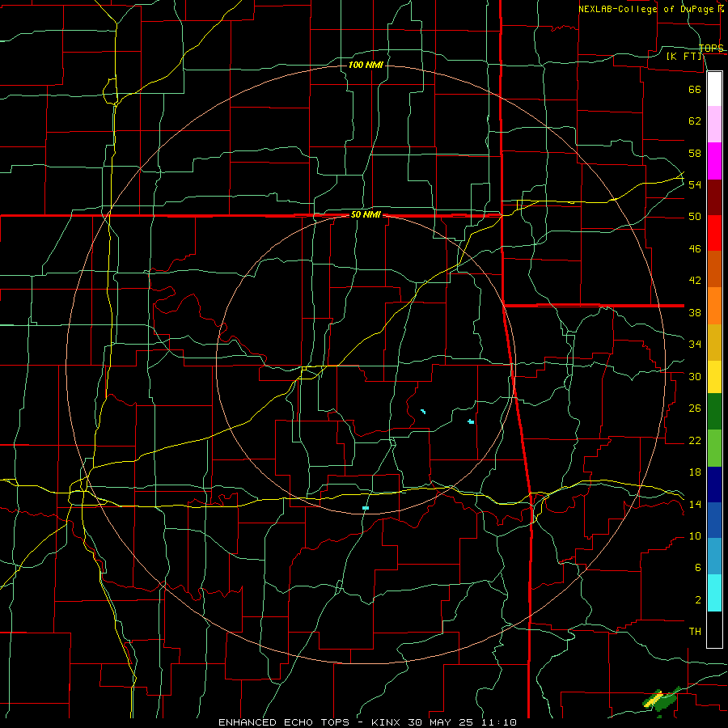Click the "50" legend value
The height and width of the screenshot is (728, 728).
click(x=695, y=217)
